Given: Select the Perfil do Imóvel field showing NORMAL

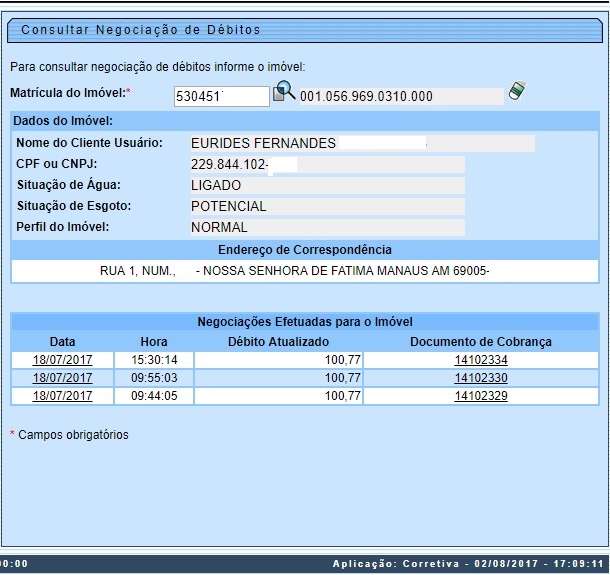Looking at the screenshot, I should tap(326, 227).
